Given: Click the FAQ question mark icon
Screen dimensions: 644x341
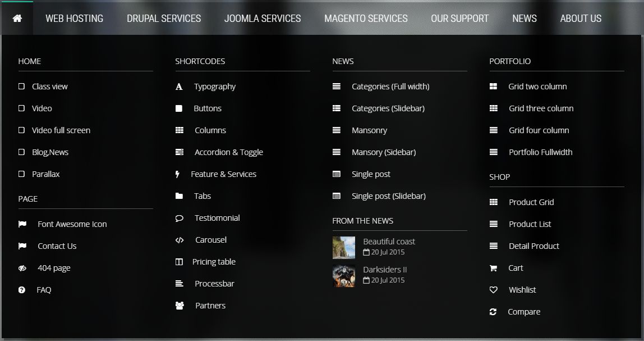Looking at the screenshot, I should pyautogui.click(x=22, y=290).
